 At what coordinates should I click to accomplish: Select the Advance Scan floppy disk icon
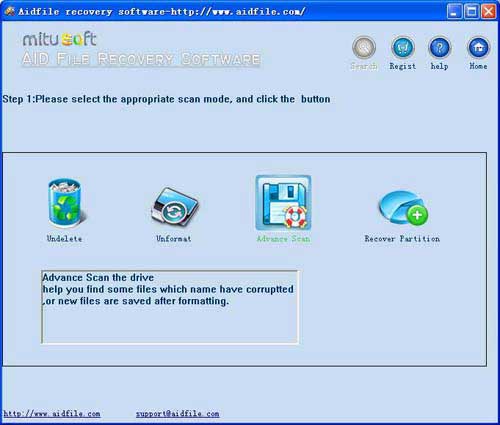283,203
